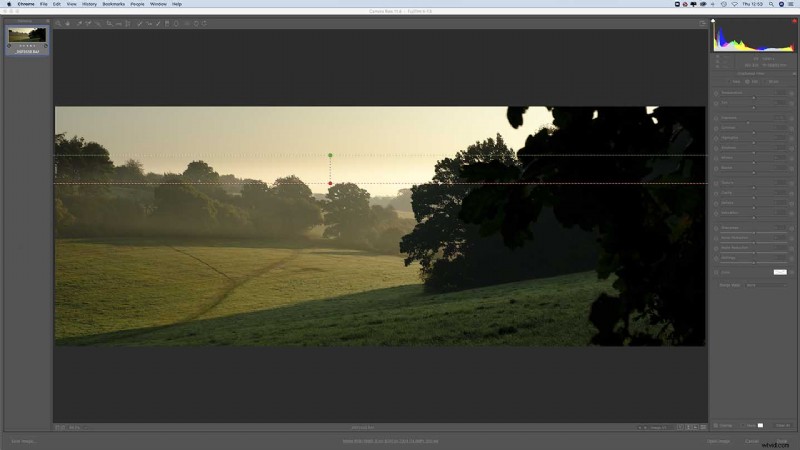Viewport: 800px width, 450px height.
Task: Open Spotlight search in menu bar
Action: tap(771, 4)
